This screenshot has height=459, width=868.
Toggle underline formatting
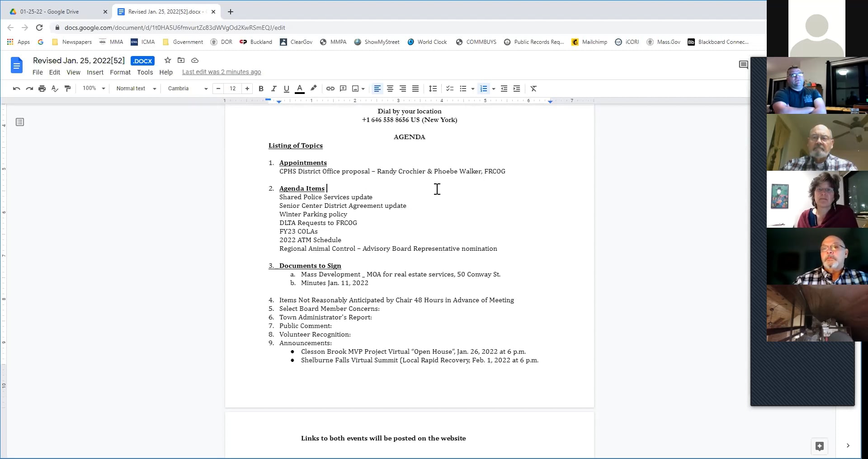coord(286,89)
